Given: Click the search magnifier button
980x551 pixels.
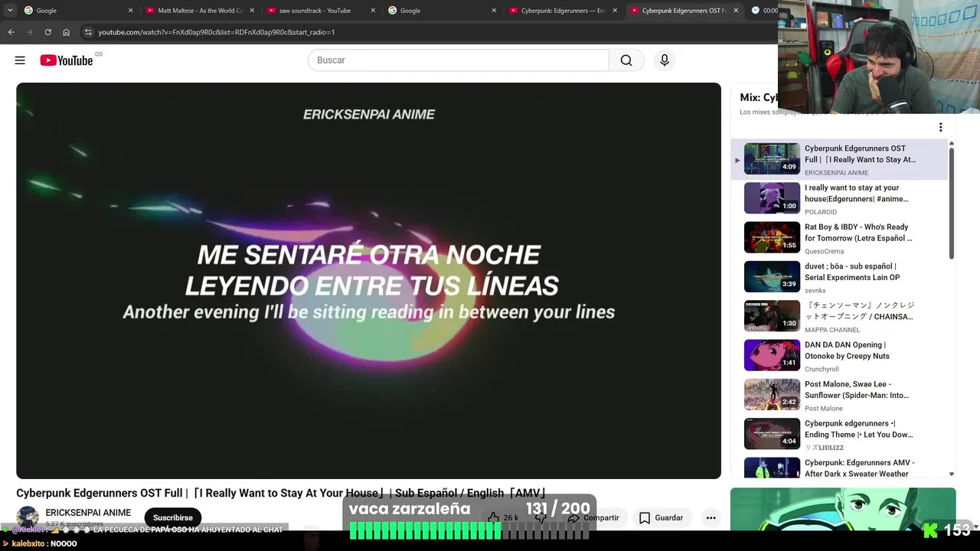Looking at the screenshot, I should coord(626,60).
